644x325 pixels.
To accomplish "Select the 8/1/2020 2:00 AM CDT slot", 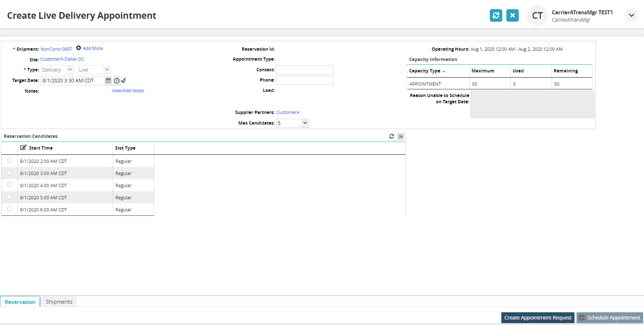I will [10, 161].
